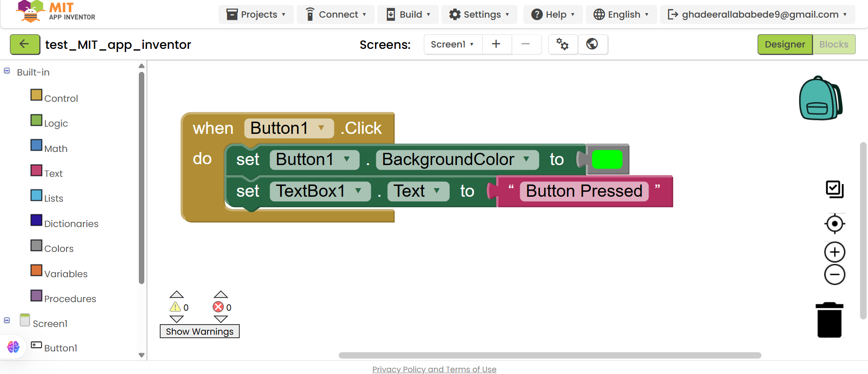Open Button1 dropdown in when block
The width and height of the screenshot is (868, 374).
tap(289, 128)
